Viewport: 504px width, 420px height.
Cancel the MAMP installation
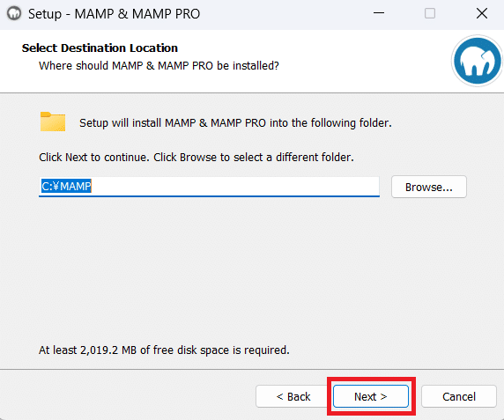point(459,396)
